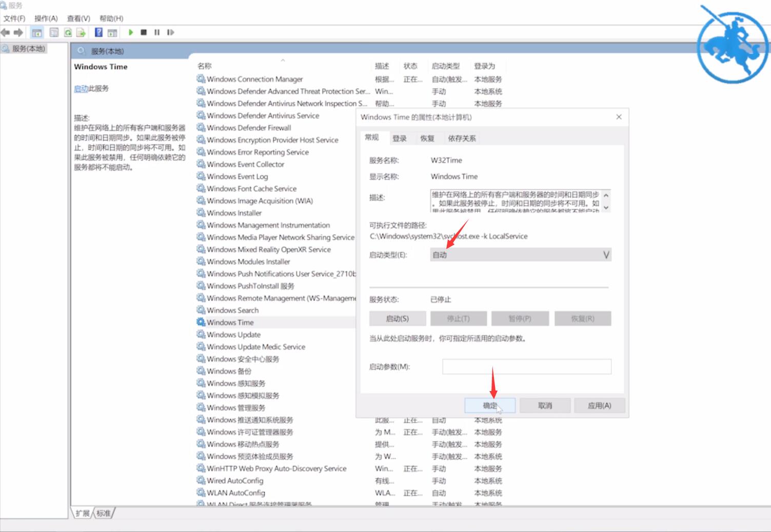Click the green Start service toolbar icon
771x532 pixels.
131,32
